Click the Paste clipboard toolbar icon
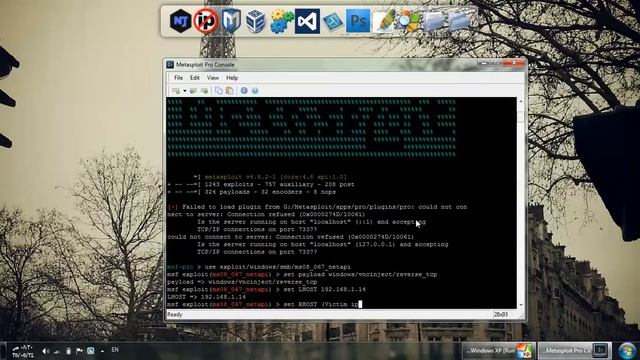The image size is (640, 360). [x=229, y=91]
